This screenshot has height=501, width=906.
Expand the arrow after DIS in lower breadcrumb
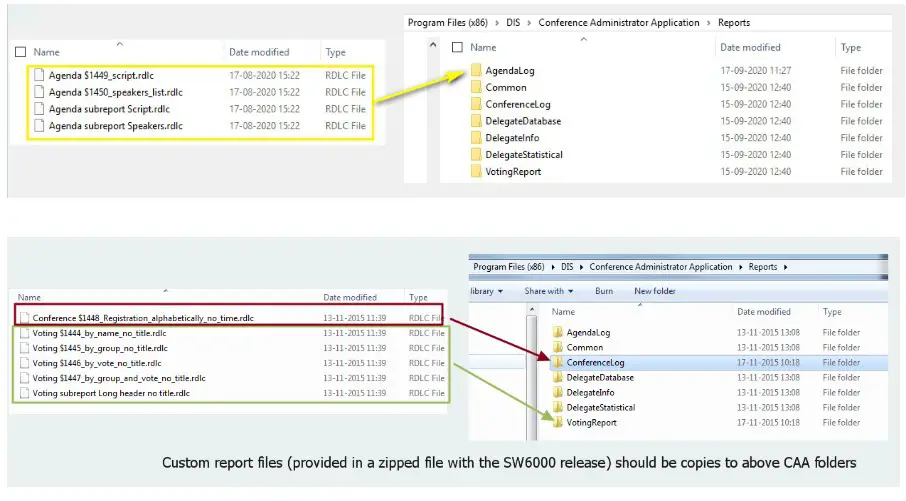tap(581, 267)
